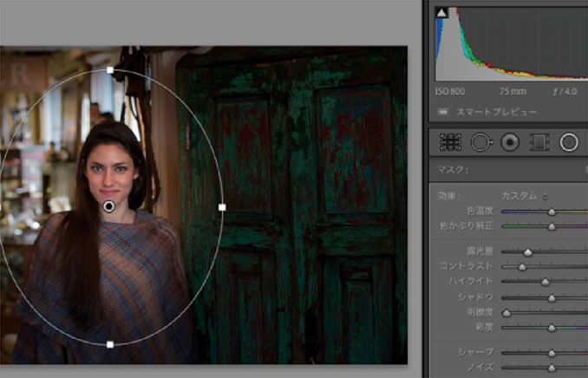The width and height of the screenshot is (588, 378).
Task: Click the シャドウ slider handle
Action: coord(552,297)
